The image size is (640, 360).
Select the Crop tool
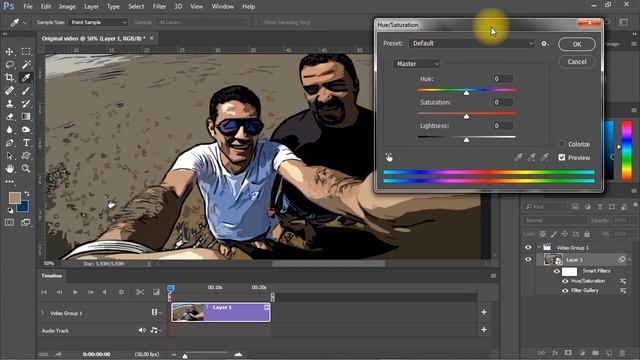coord(9,78)
